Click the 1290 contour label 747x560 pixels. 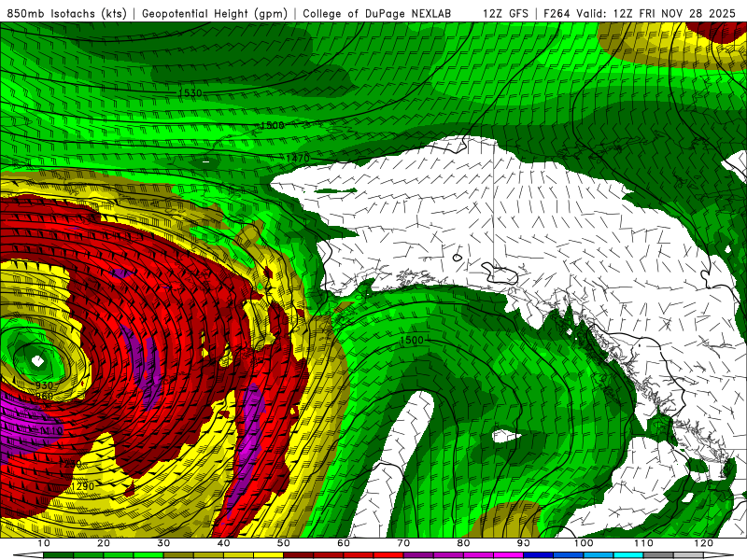(82, 486)
